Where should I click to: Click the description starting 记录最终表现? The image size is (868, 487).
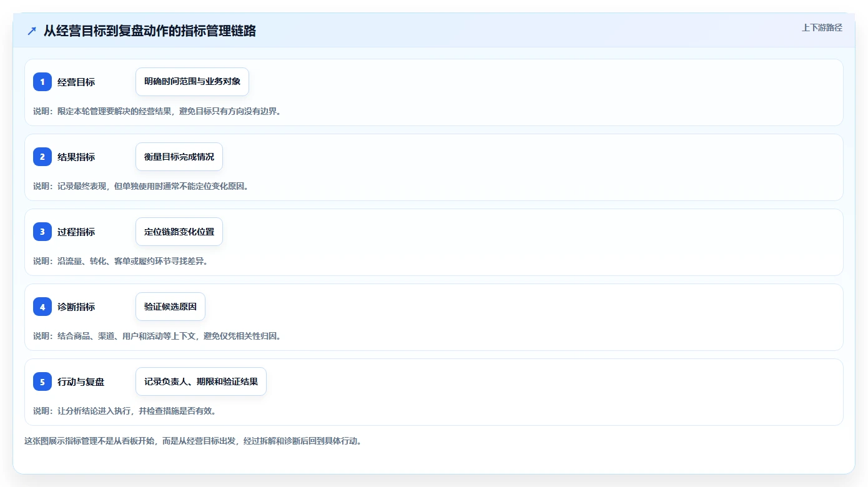[141, 186]
